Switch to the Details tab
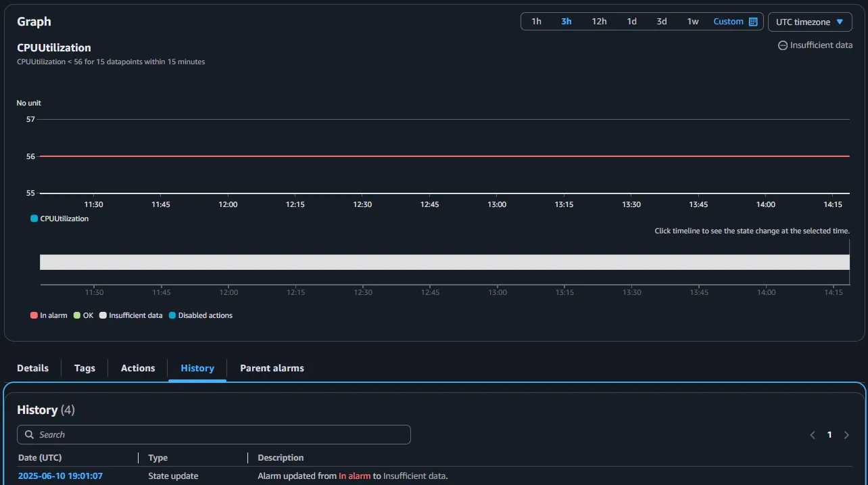Screen dimensions: 868x485 [x=32, y=368]
